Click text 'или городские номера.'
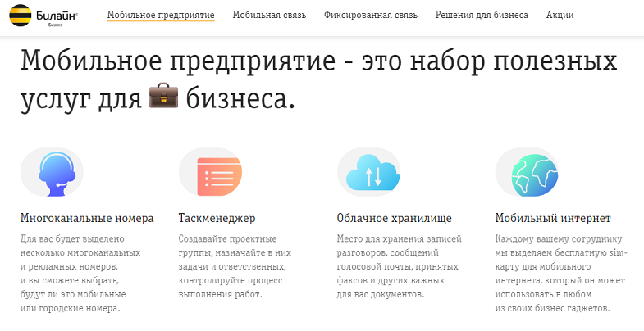 coord(71,308)
